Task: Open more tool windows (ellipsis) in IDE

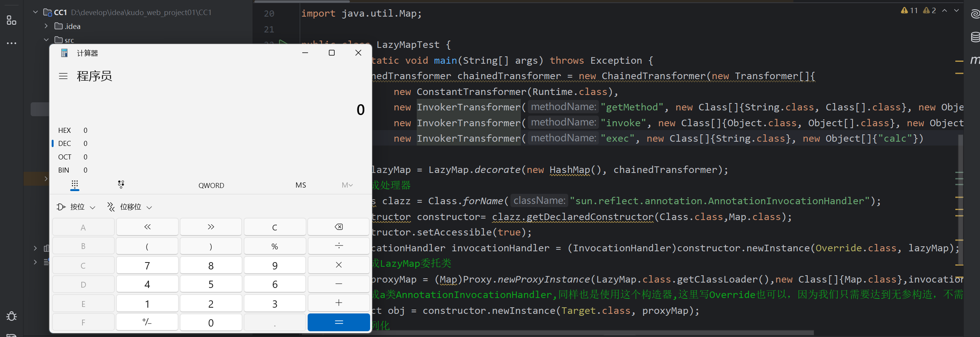Action: pyautogui.click(x=12, y=43)
